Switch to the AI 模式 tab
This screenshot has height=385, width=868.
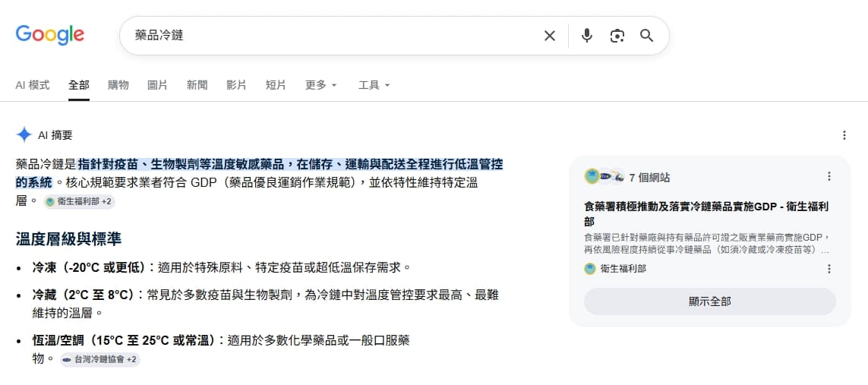coord(33,85)
